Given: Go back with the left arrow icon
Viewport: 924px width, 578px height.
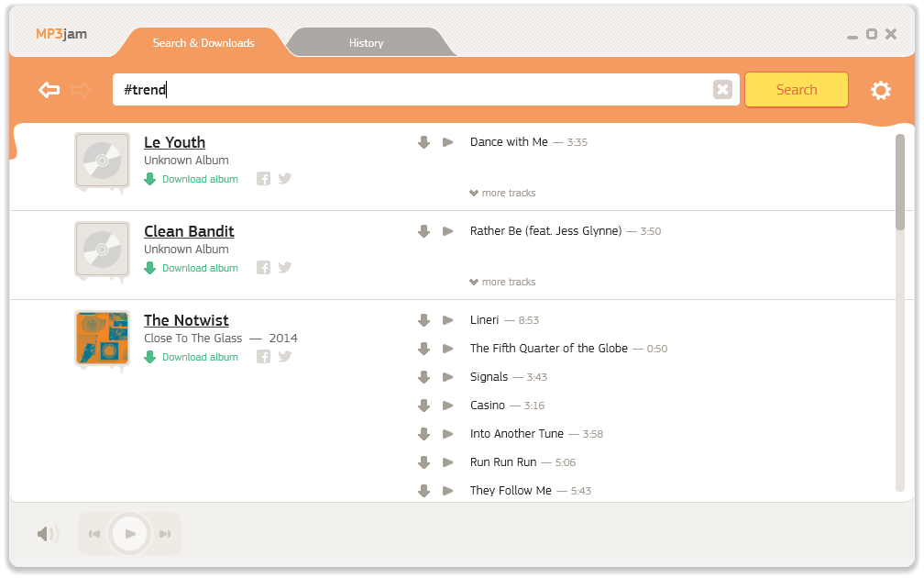Looking at the screenshot, I should click(x=49, y=90).
